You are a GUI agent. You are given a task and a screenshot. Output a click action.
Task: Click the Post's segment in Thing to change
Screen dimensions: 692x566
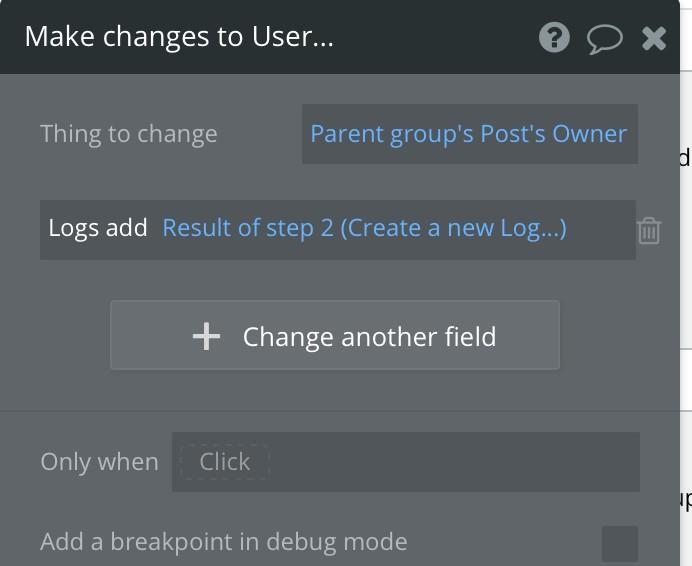click(513, 134)
